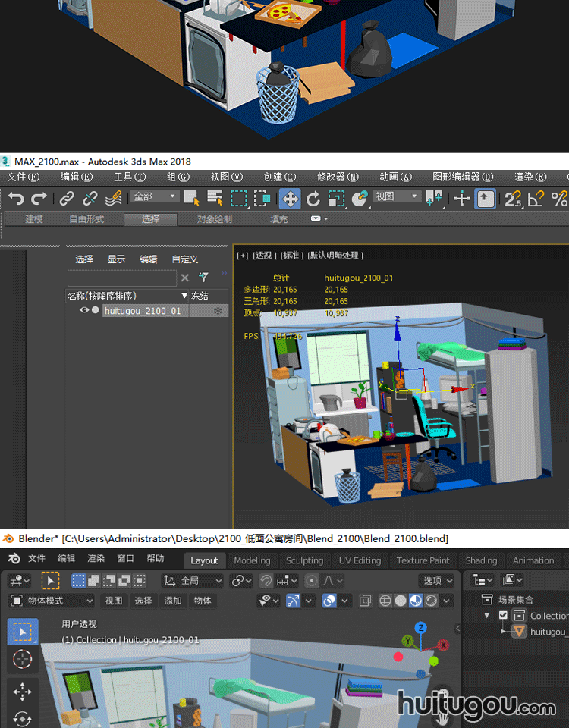
Task: Open the 全部 selection filter dropdown
Action: click(156, 196)
